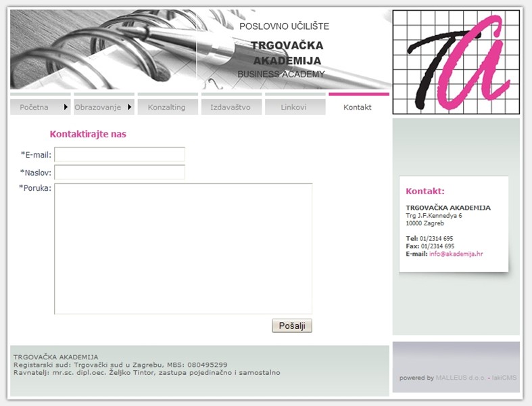
Task: Click the Registarski sud footer line
Action: click(x=120, y=365)
